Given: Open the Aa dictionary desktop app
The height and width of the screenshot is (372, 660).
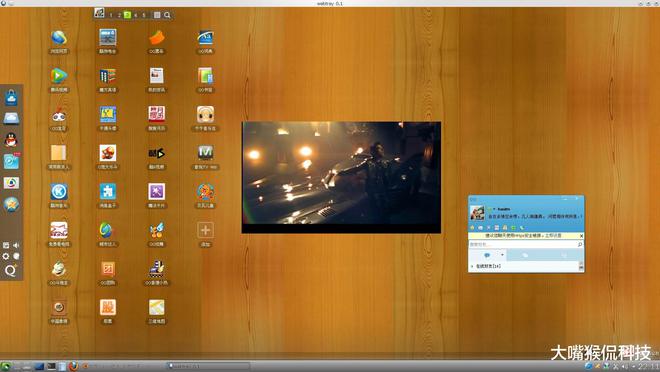Looking at the screenshot, I should click(205, 38).
